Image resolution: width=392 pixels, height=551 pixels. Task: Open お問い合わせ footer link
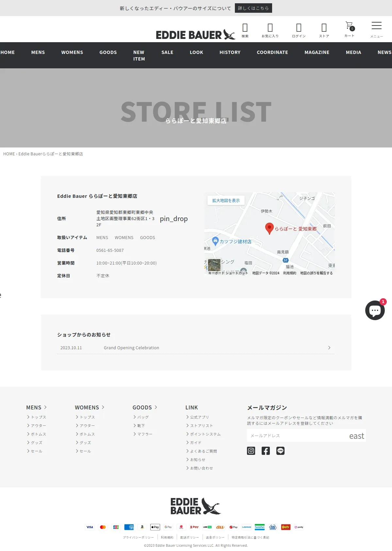pos(201,468)
